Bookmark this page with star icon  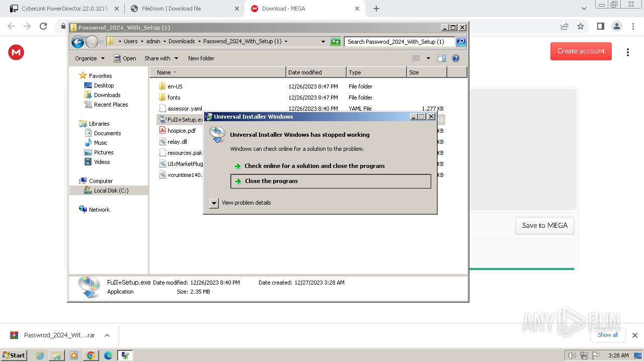(581, 26)
